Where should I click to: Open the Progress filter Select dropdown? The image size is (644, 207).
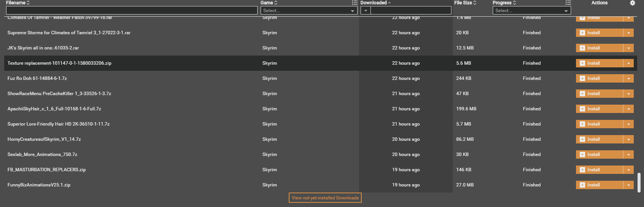click(532, 11)
